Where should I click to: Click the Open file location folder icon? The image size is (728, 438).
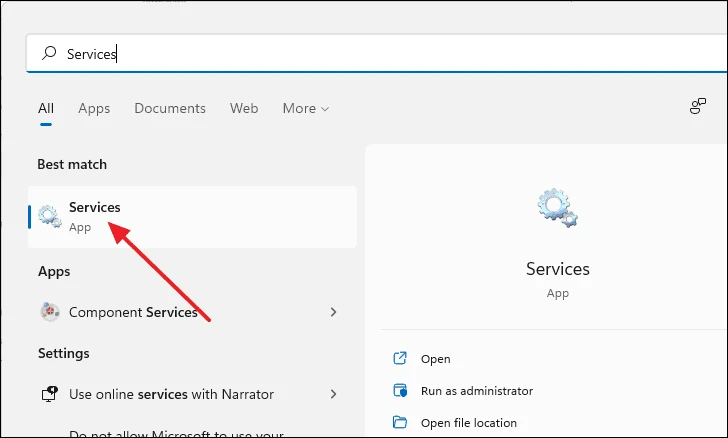click(400, 422)
